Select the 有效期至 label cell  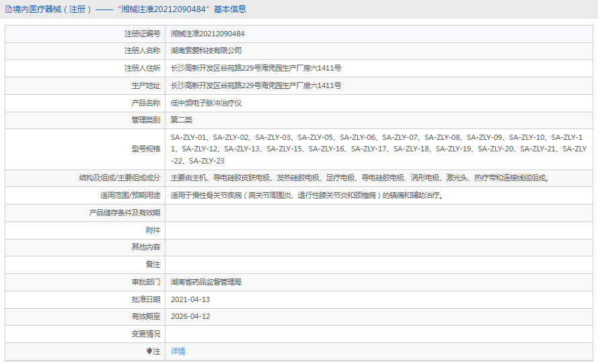tap(85, 317)
